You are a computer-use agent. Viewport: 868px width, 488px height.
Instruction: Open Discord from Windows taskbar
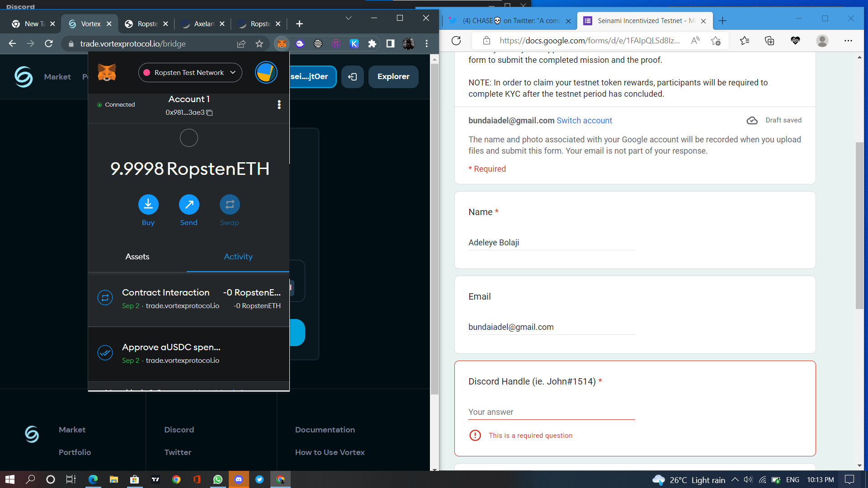pos(239,479)
